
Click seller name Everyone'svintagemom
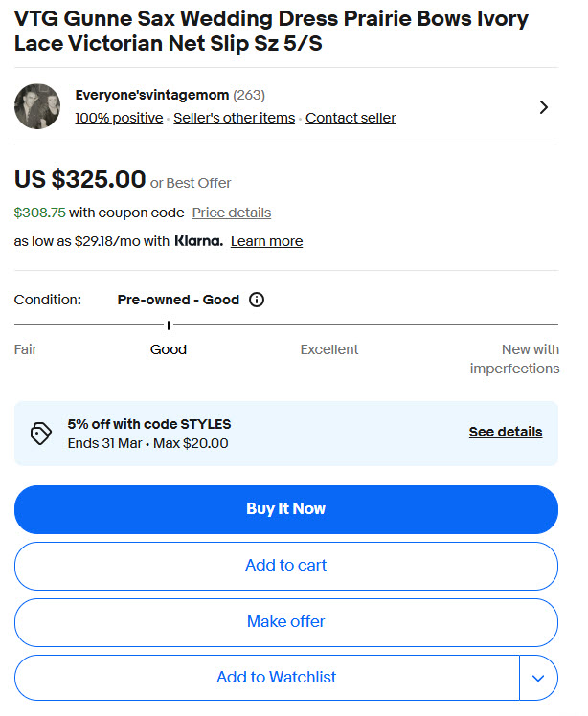151,95
